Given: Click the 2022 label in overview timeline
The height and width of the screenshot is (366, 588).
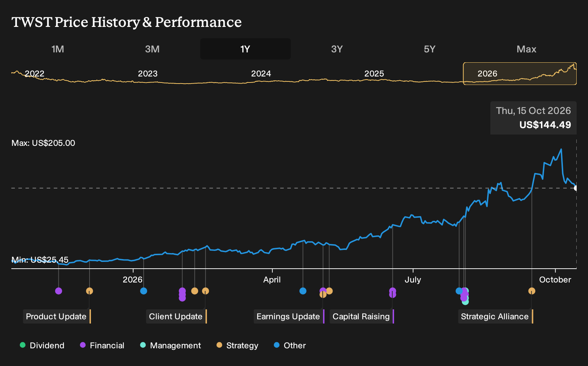Looking at the screenshot, I should coord(35,74).
